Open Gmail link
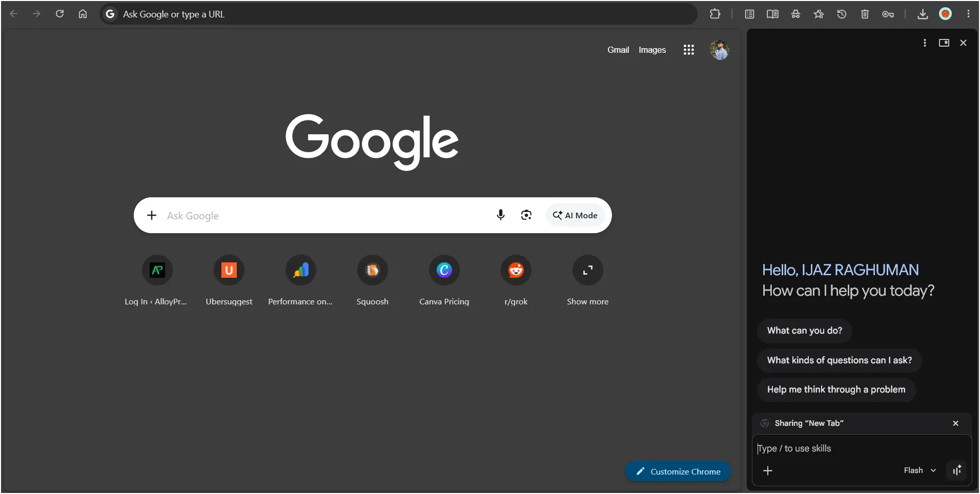 (x=618, y=50)
